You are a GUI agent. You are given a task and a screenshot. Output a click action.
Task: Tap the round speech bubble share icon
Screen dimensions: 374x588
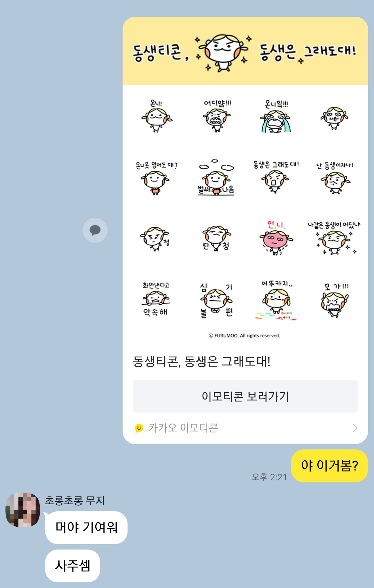coord(95,230)
